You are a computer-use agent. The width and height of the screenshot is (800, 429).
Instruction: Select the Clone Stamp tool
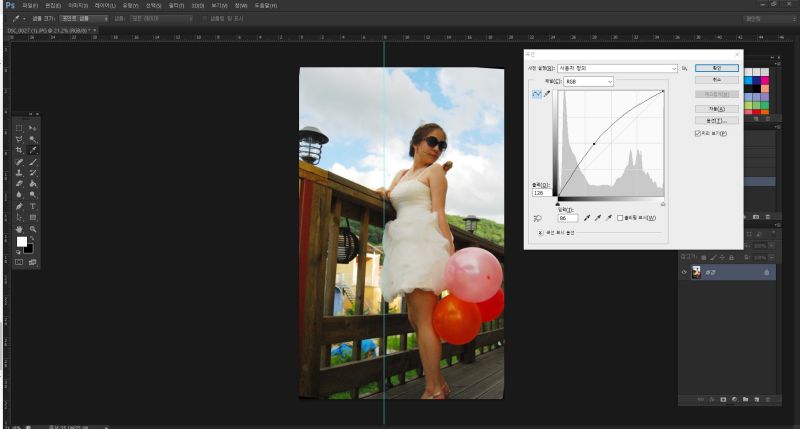(19, 173)
